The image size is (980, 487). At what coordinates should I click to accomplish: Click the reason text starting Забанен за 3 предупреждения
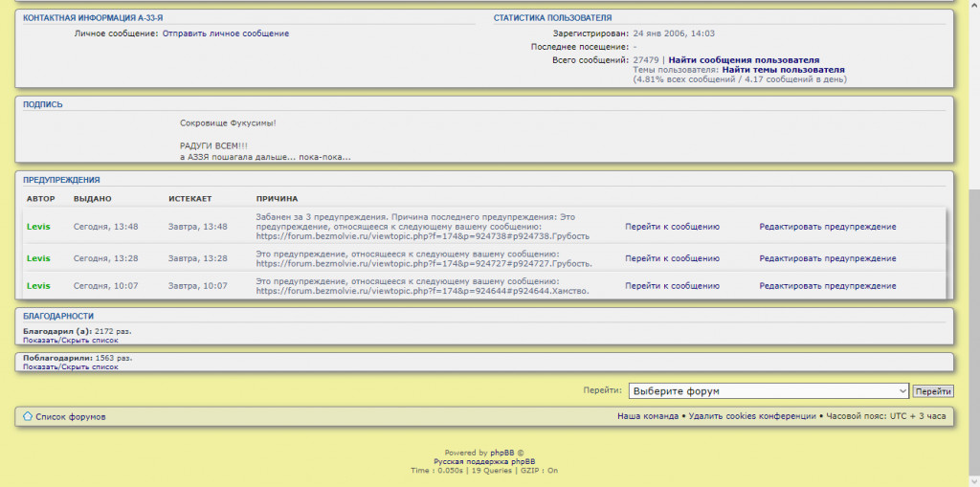coord(422,227)
